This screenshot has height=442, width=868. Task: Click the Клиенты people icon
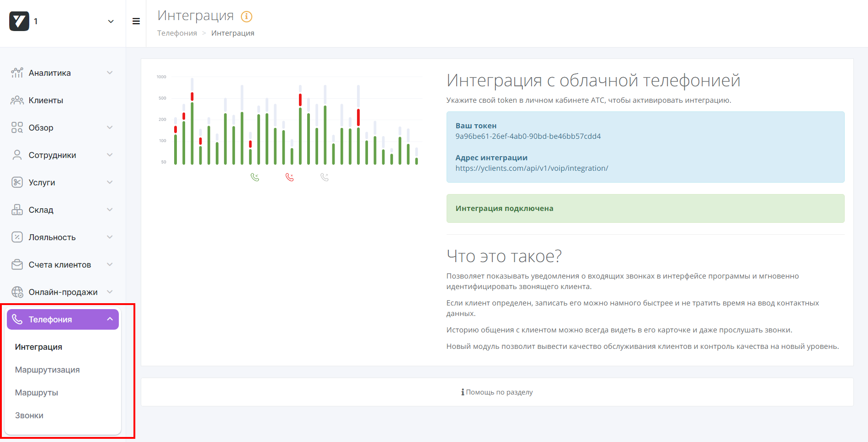pos(17,100)
